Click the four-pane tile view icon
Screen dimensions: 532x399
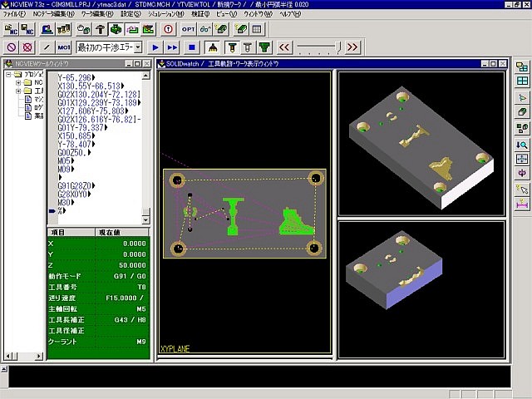[x=522, y=81]
